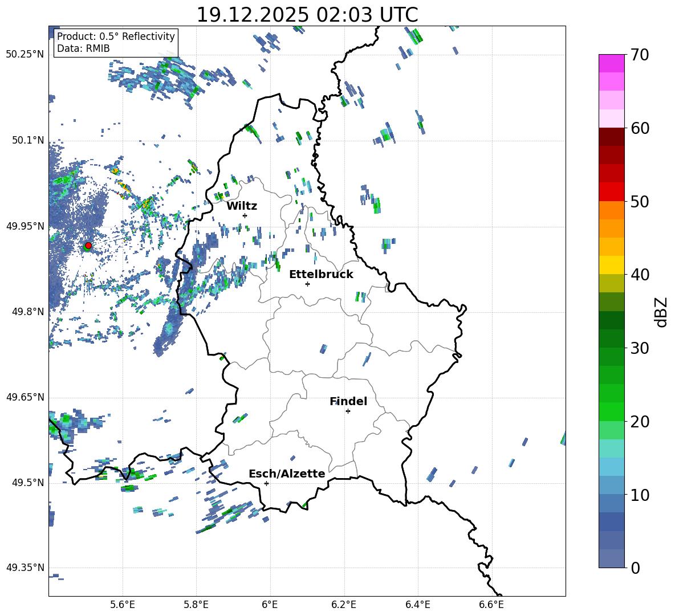Click the 60 value on the colorbar
Image resolution: width=675 pixels, height=616 pixels.
640,128
